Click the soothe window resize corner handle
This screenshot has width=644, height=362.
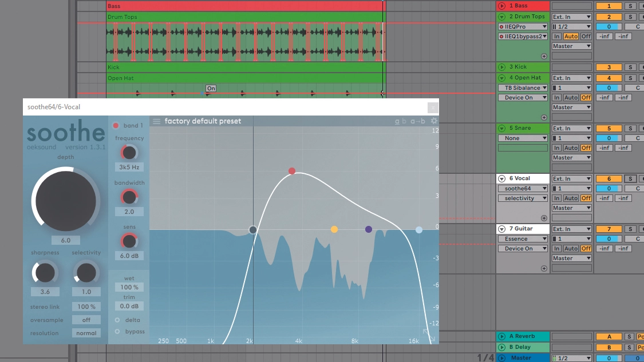point(429,335)
